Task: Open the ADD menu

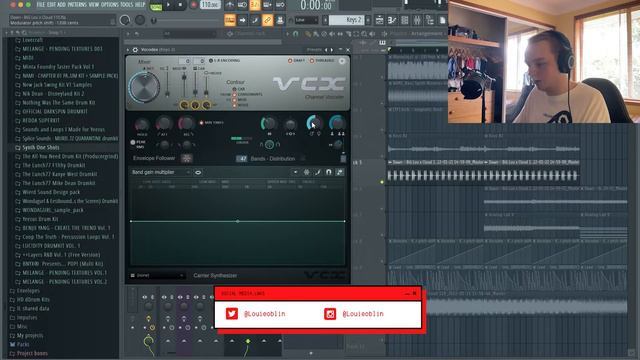Action: (x=62, y=4)
